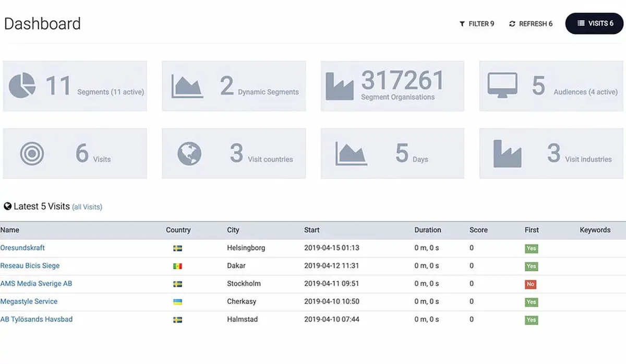
Task: Select the 3 Visit industries count
Action: tap(553, 153)
